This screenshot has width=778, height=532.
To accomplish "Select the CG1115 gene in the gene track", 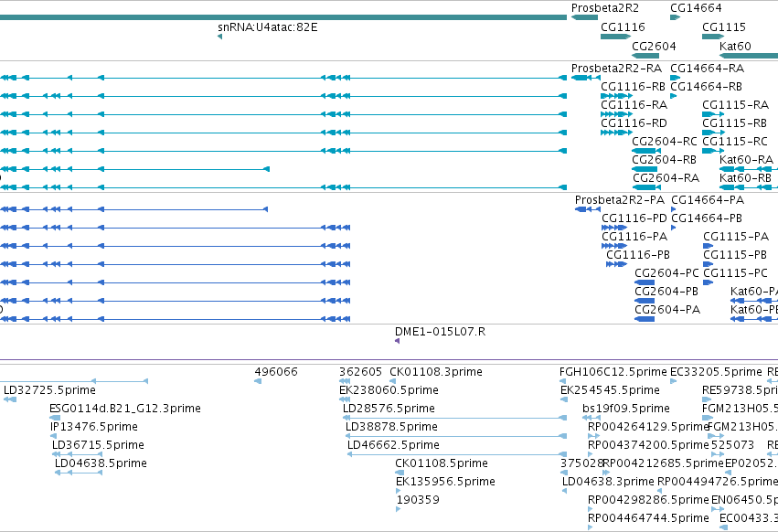I will click(x=713, y=37).
